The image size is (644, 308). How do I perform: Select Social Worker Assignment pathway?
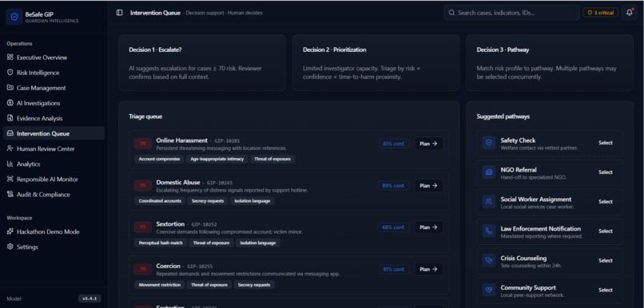(606, 201)
